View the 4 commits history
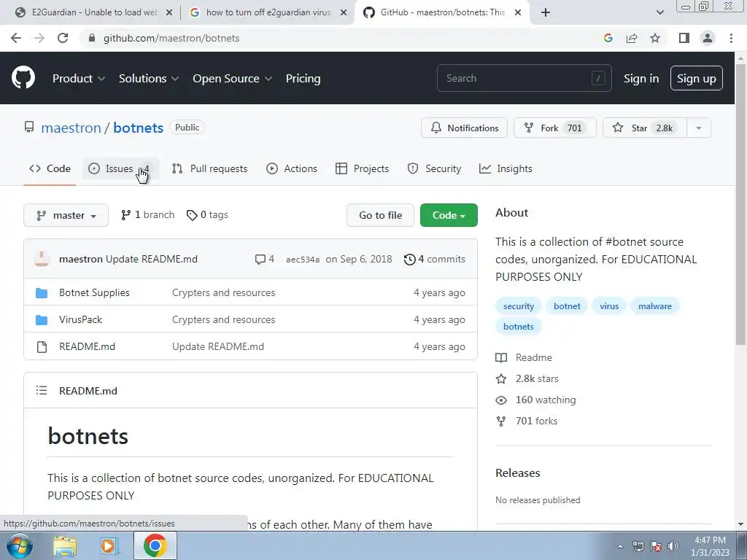 pos(435,259)
